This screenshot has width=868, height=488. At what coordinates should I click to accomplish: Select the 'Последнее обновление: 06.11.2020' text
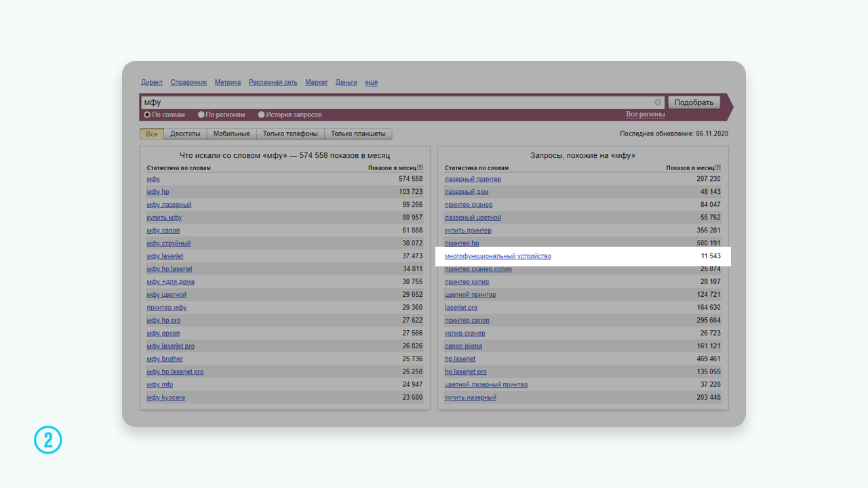click(x=674, y=134)
